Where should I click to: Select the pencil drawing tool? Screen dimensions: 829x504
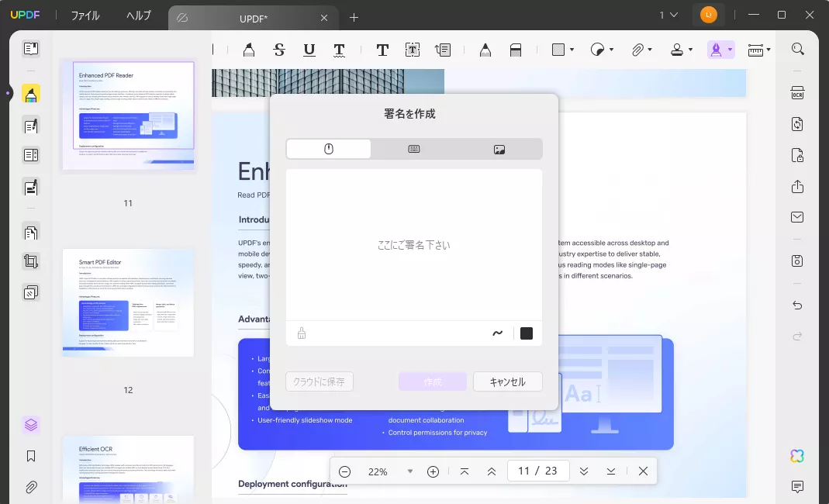click(485, 50)
